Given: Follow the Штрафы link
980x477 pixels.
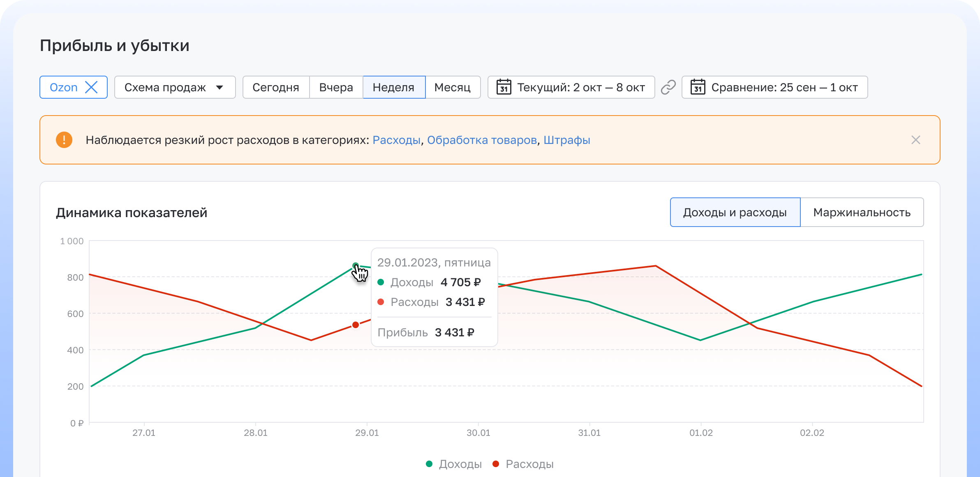Looking at the screenshot, I should pyautogui.click(x=566, y=140).
